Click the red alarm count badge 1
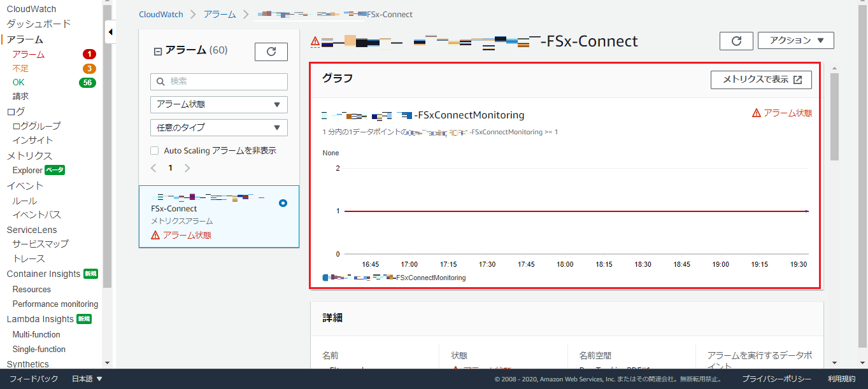Viewport: 868px width, 389px height. coord(89,55)
